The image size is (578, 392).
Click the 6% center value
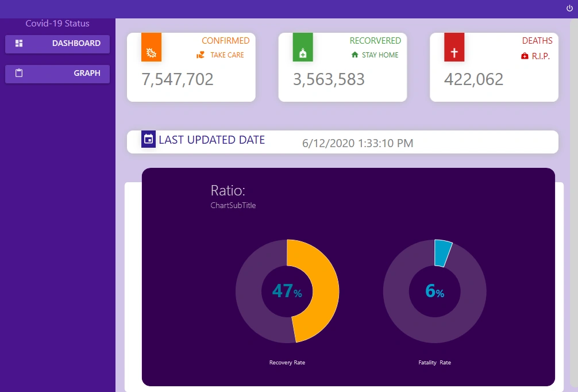[x=434, y=291]
